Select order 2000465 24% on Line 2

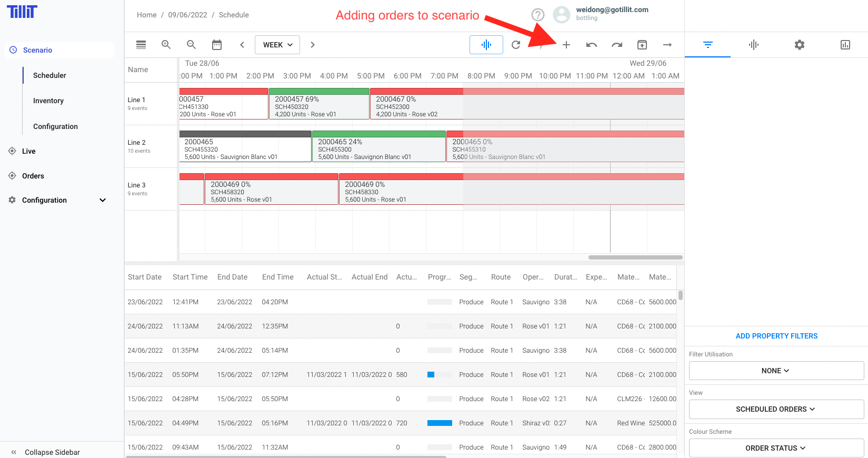[x=379, y=146]
